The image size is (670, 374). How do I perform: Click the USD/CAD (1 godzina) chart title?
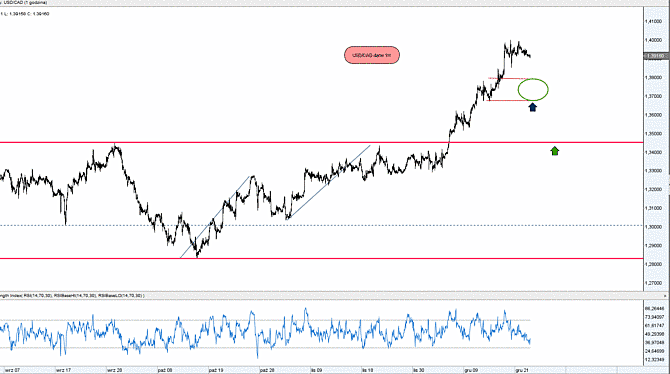(x=25, y=3)
